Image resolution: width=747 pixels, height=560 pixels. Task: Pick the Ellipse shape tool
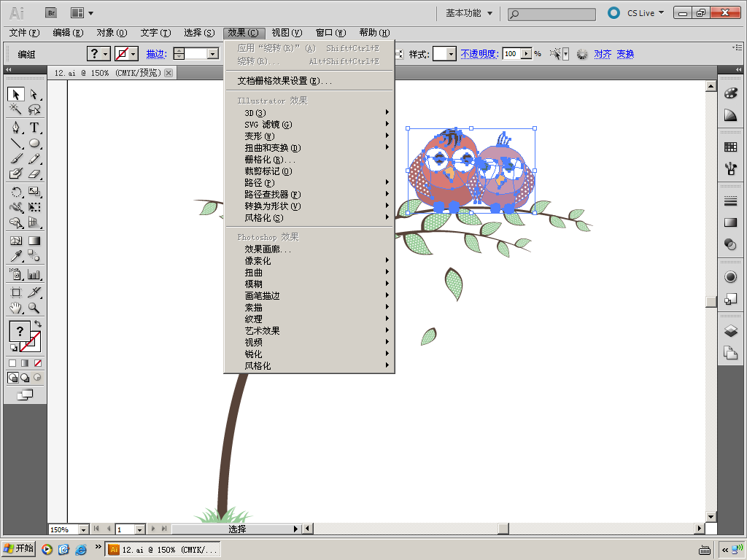[34, 143]
